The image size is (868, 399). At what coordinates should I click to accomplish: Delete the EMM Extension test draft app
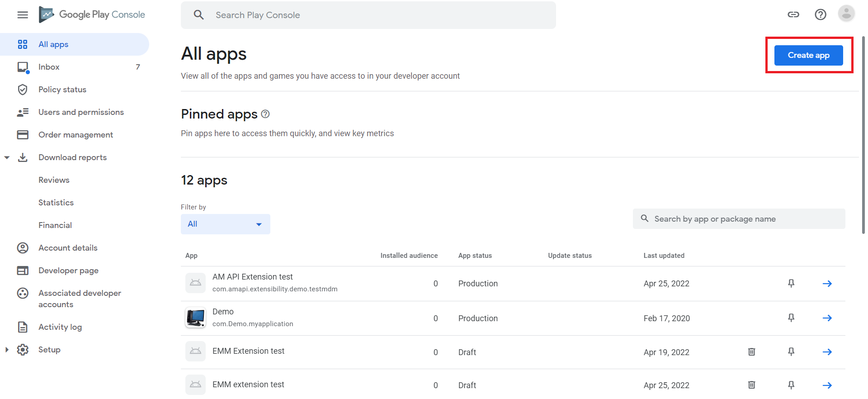(x=751, y=352)
